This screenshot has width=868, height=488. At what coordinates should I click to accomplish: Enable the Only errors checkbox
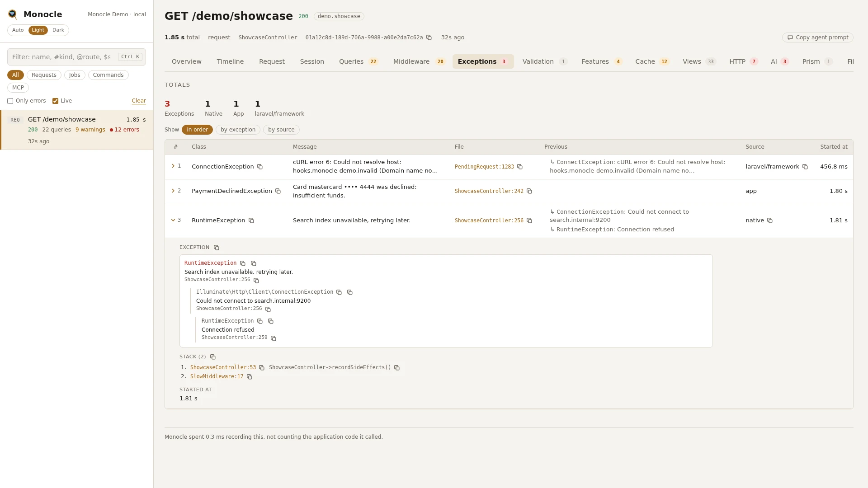10,101
